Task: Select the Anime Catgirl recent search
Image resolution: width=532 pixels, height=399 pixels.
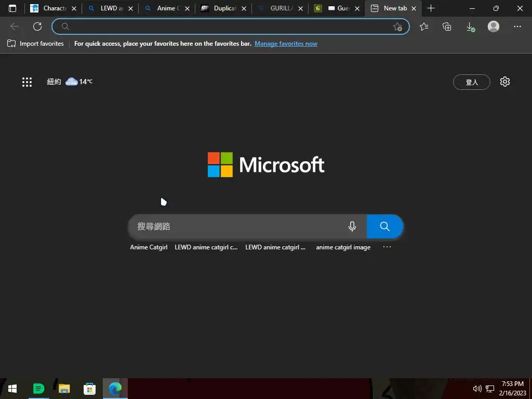Action: click(x=149, y=247)
